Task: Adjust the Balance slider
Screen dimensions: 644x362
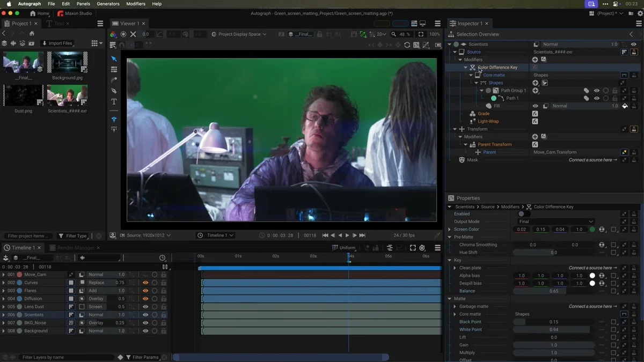Action: pyautogui.click(x=553, y=291)
